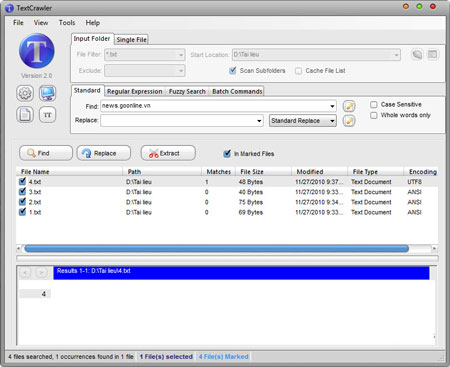Expand the Find text history dropdown
The width and height of the screenshot is (450, 367).
click(332, 106)
